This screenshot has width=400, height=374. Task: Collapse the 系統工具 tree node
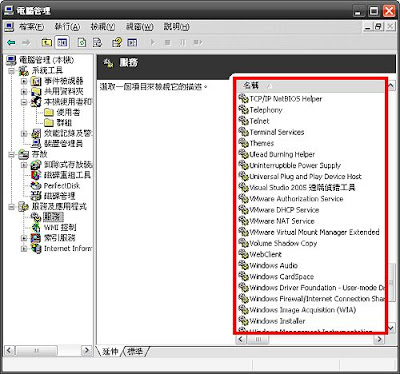click(x=12, y=71)
